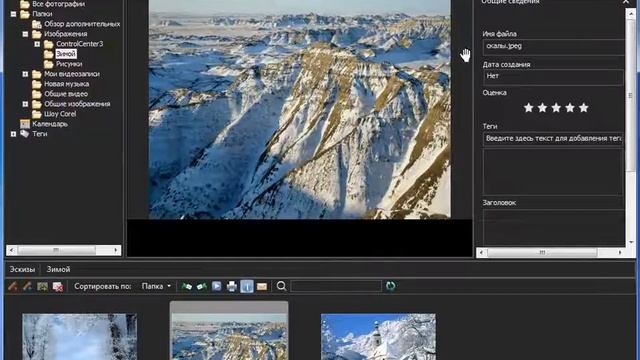The height and width of the screenshot is (360, 640).
Task: Click the Теги tags icon
Action: tap(25, 133)
